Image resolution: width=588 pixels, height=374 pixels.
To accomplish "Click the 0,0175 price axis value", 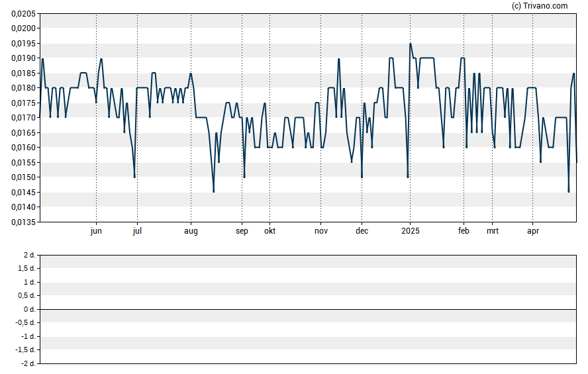I will click(x=23, y=103).
